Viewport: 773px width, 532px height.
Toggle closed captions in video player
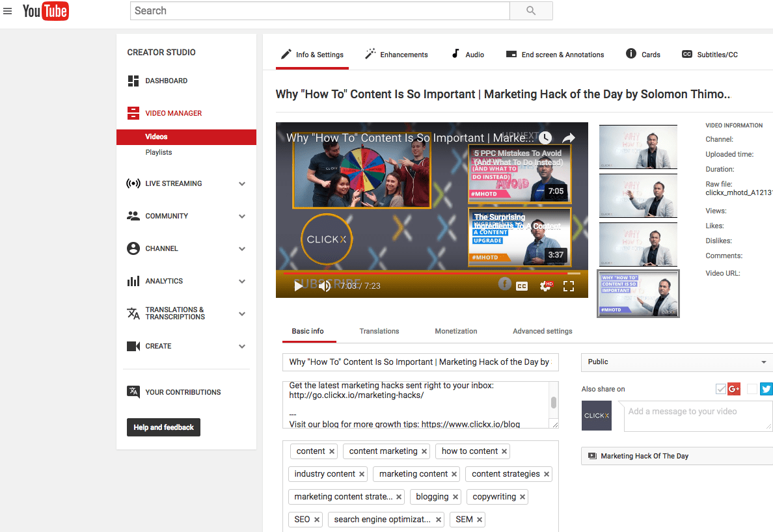click(x=522, y=286)
